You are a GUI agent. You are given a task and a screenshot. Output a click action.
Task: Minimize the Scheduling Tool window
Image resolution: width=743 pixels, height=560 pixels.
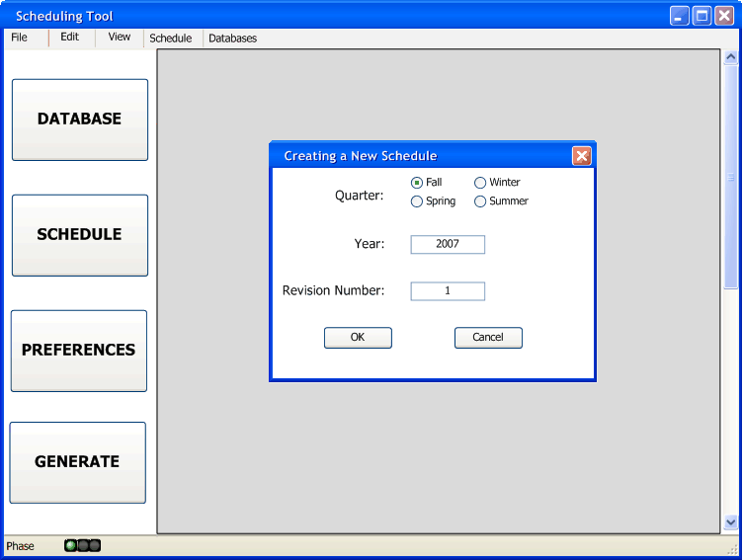tap(679, 16)
